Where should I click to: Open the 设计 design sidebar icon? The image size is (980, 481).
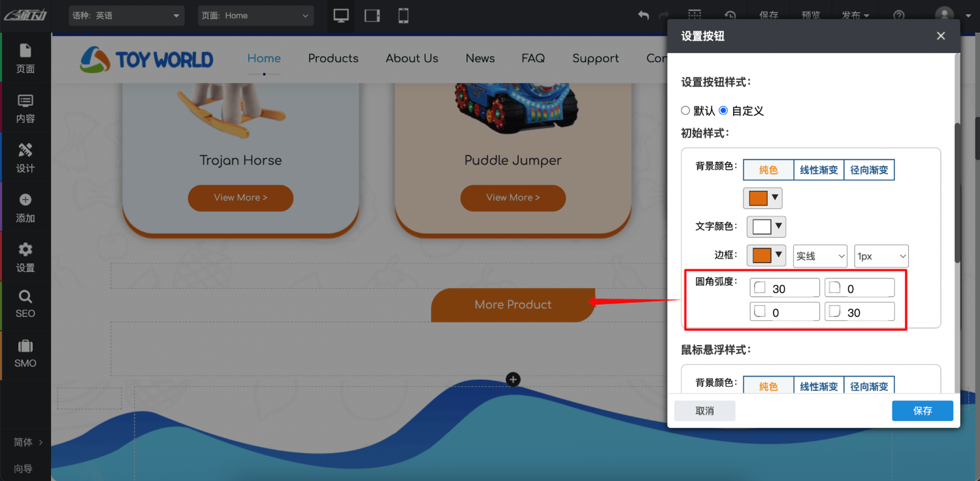tap(25, 158)
